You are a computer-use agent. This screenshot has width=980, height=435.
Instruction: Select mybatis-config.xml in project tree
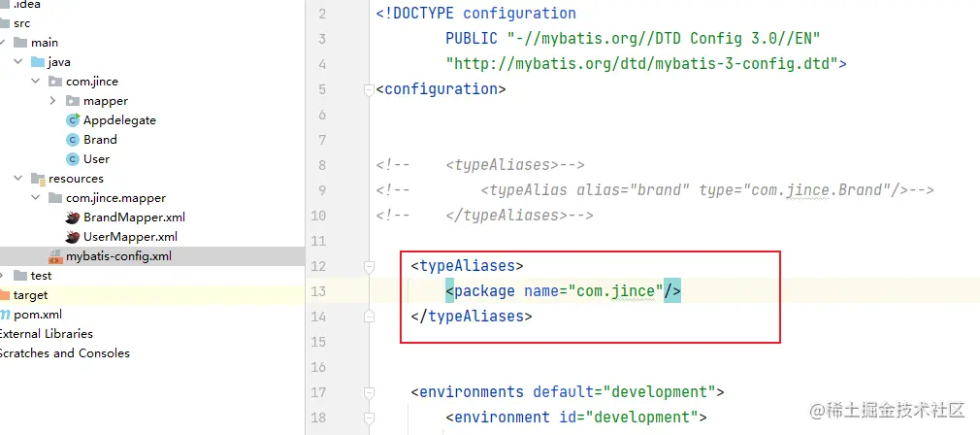click(118, 256)
